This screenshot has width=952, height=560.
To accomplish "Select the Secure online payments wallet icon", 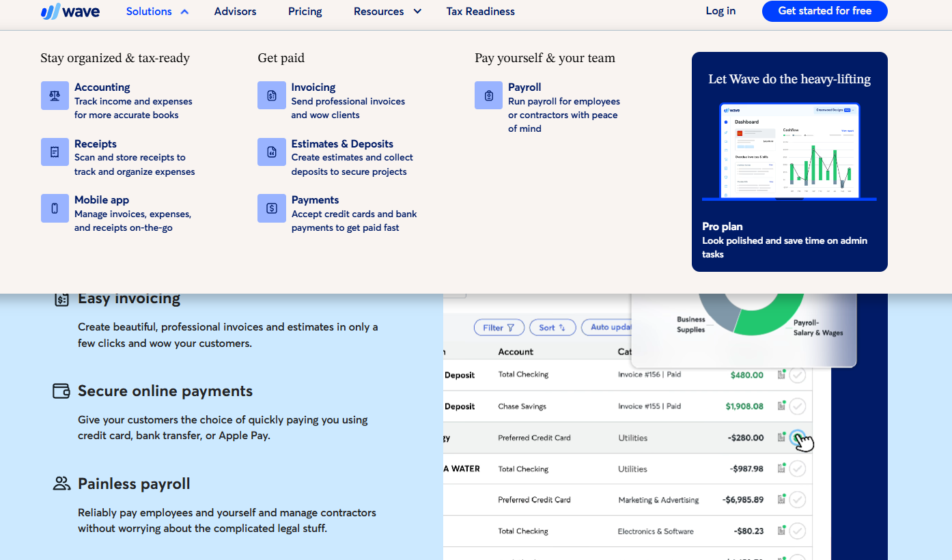I will (61, 391).
